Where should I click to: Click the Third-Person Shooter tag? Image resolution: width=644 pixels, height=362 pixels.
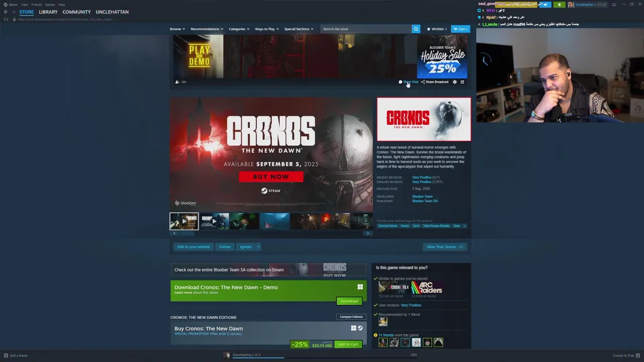click(436, 226)
